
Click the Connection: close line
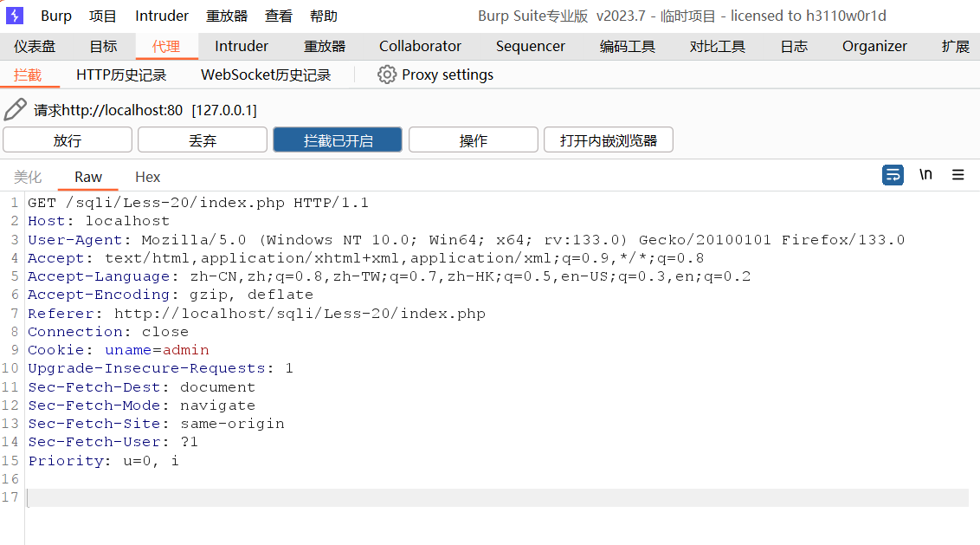pos(108,332)
